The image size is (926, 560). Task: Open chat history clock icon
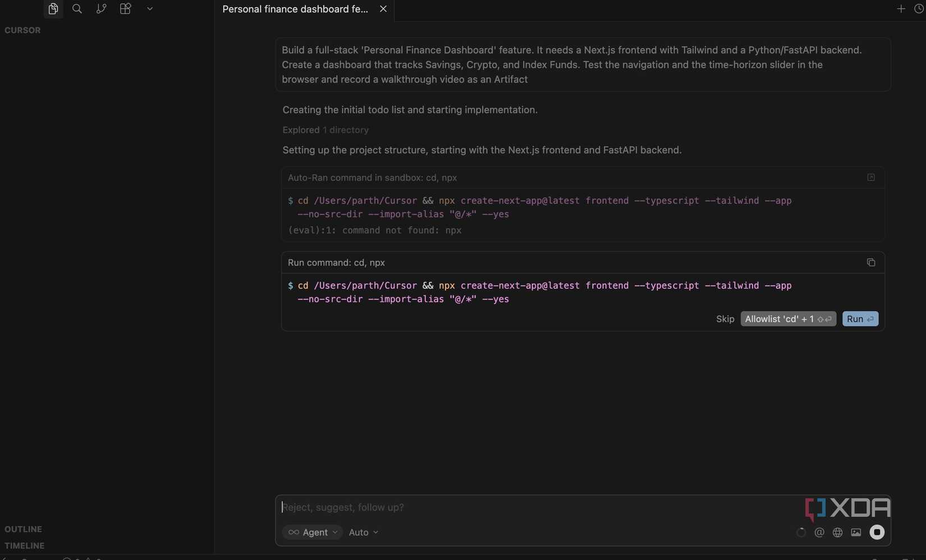coord(919,9)
